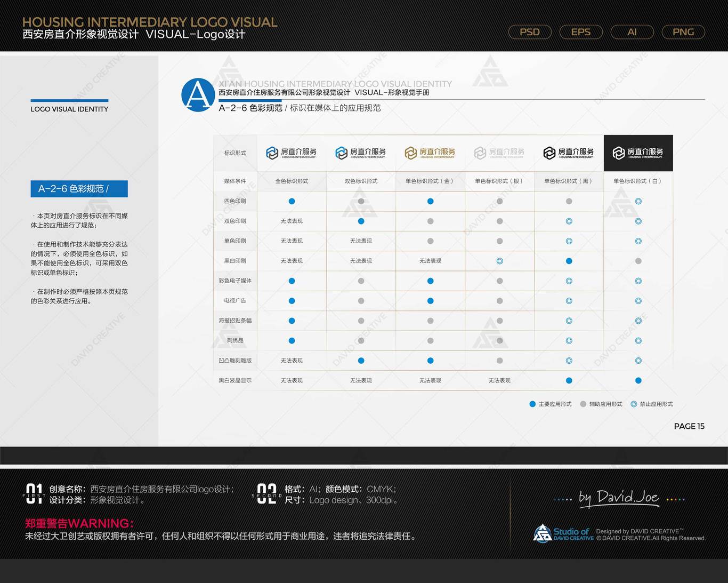Click the PSD format pill
This screenshot has width=728, height=583.
530,32
